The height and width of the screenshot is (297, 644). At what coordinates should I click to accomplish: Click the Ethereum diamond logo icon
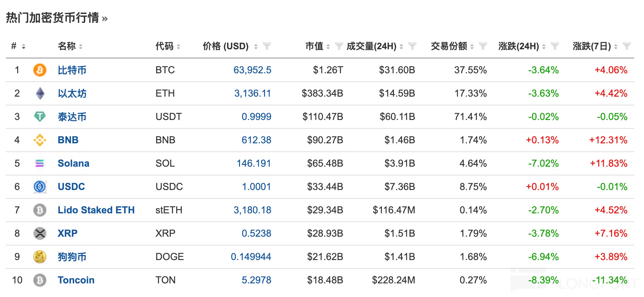pos(40,93)
